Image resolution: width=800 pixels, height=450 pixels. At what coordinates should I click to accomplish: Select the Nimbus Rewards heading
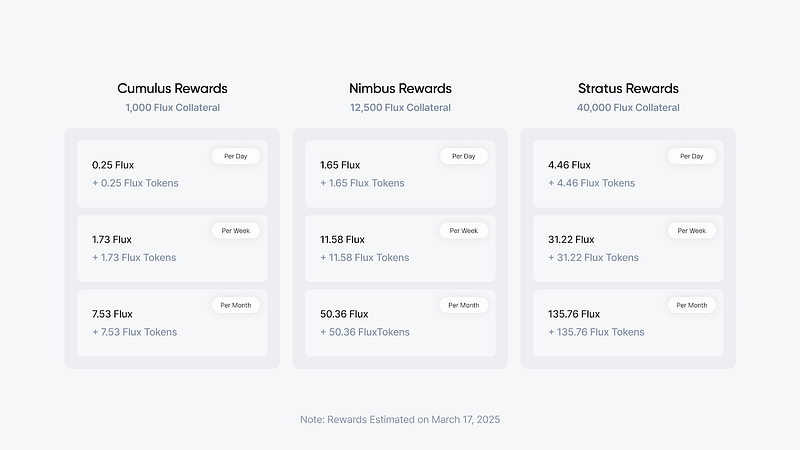[x=400, y=88]
